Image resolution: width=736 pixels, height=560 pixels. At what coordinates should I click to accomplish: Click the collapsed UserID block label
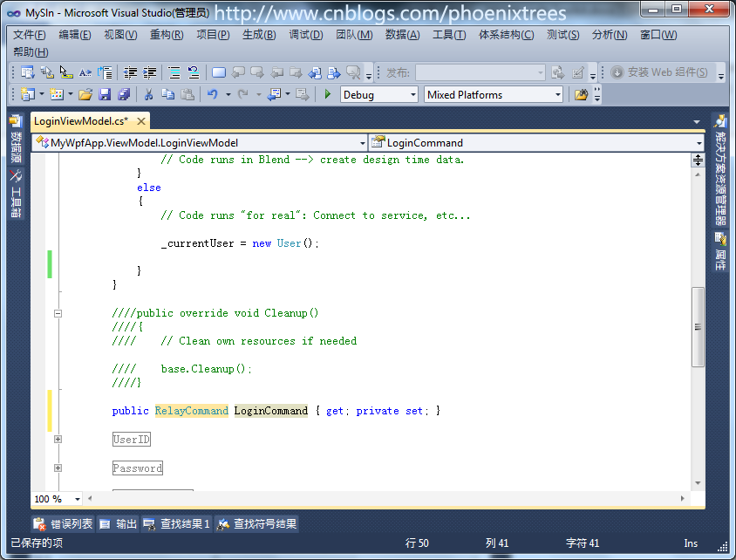click(132, 440)
